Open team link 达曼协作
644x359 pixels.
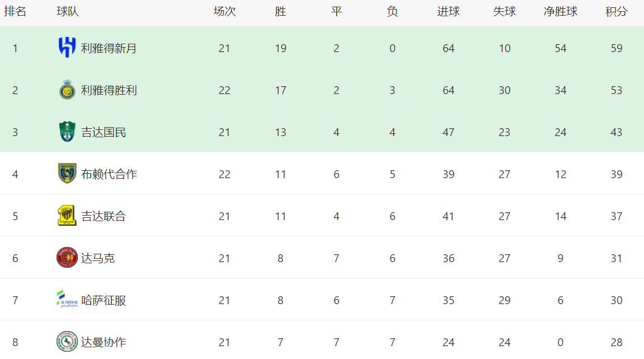tap(104, 342)
